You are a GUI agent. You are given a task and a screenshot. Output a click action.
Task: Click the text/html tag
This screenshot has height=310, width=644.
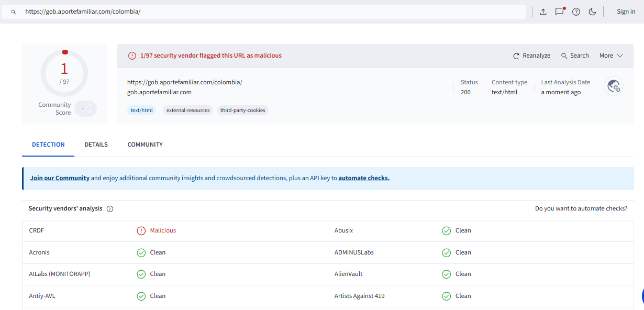(x=142, y=110)
